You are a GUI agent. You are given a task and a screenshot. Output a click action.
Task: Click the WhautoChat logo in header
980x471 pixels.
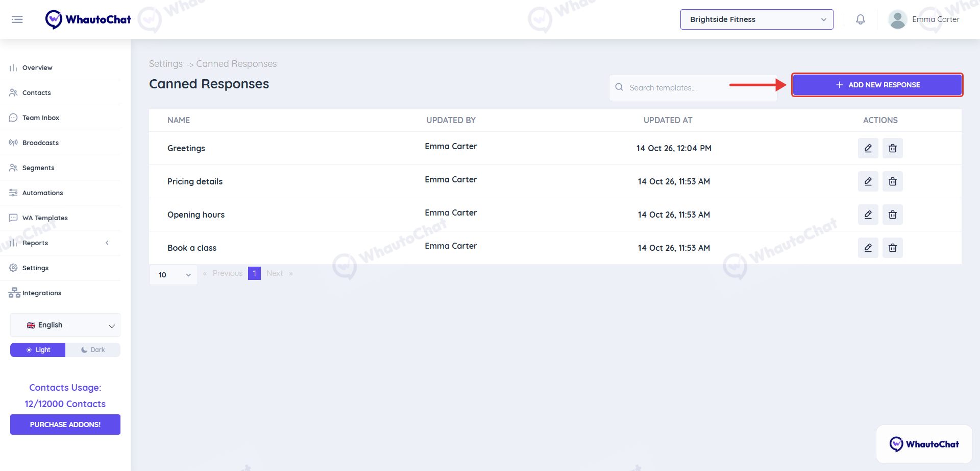pyautogui.click(x=88, y=19)
